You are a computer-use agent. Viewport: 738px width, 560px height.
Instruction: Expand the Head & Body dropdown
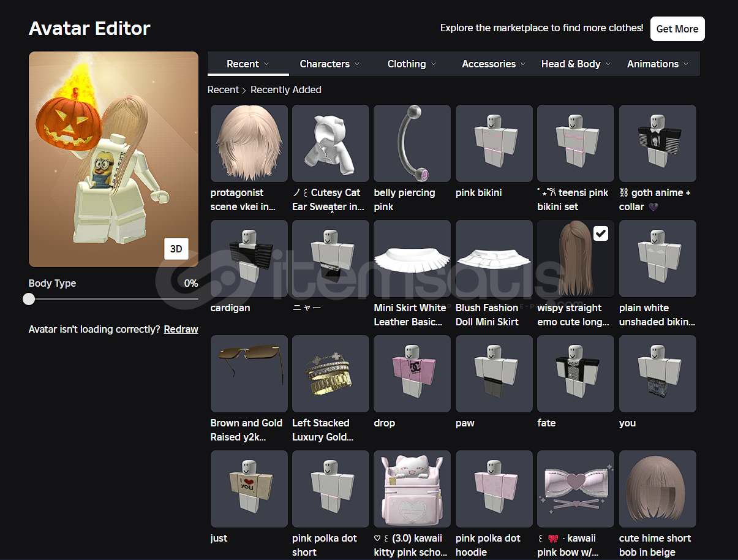click(576, 64)
